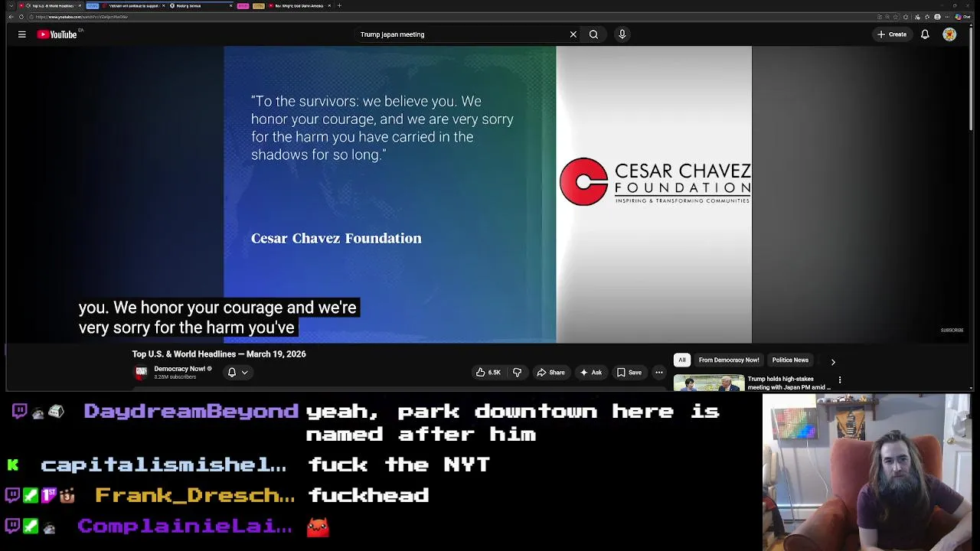Clear the search box text
The width and height of the screenshot is (980, 551).
[x=573, y=34]
